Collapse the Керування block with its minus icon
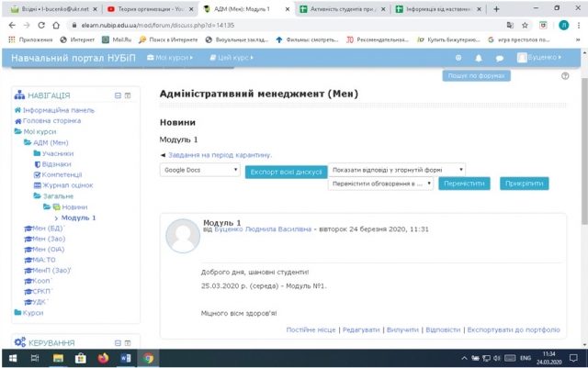The height and width of the screenshot is (368, 588). (118, 343)
